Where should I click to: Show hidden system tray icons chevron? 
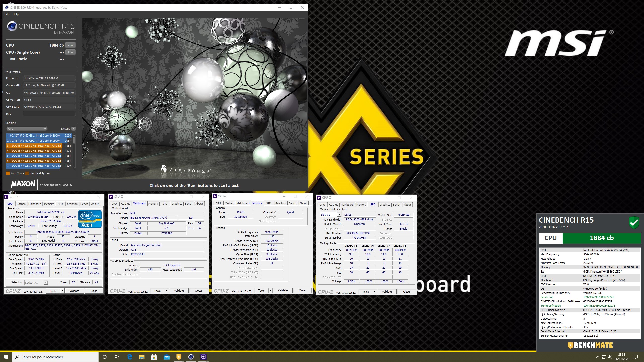(598, 357)
